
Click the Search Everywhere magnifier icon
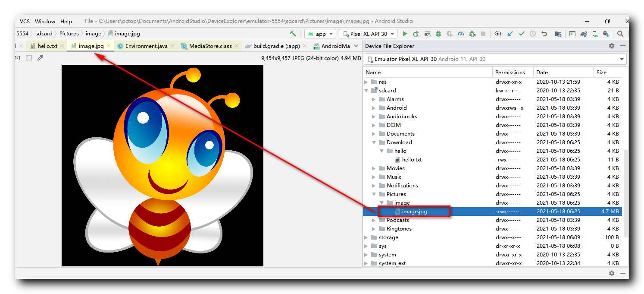click(620, 33)
